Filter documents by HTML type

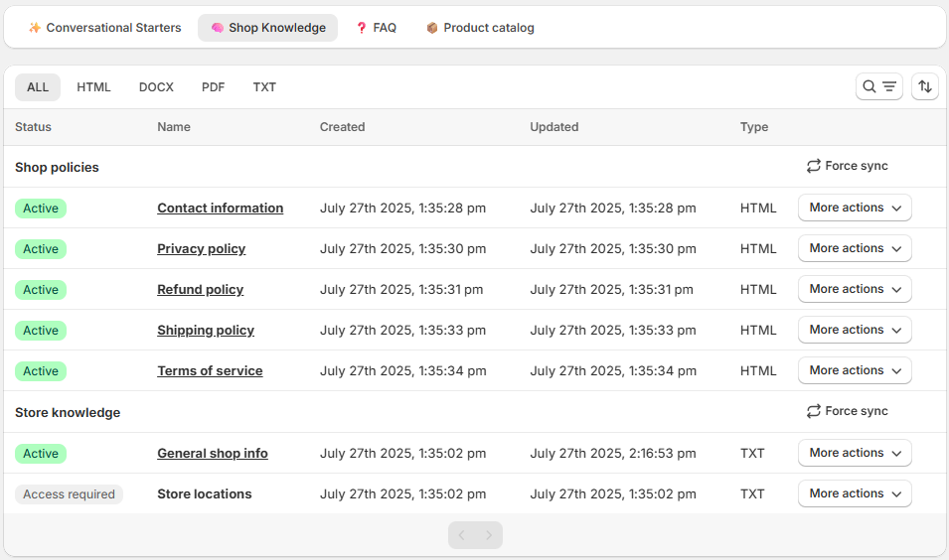[93, 87]
